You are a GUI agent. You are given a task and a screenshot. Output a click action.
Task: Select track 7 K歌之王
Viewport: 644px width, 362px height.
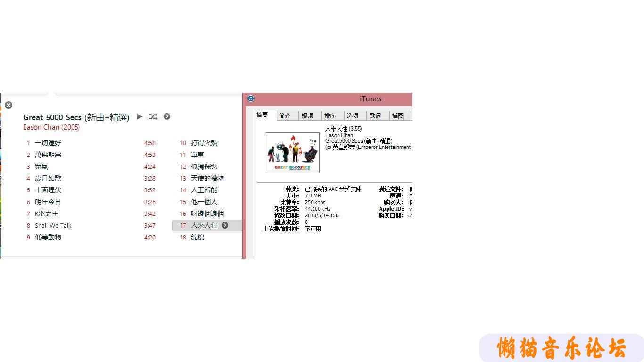pos(47,214)
